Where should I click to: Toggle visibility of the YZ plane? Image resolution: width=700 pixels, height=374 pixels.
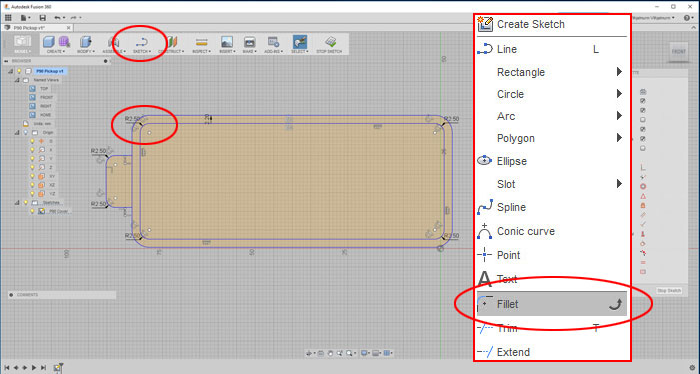[x=32, y=194]
